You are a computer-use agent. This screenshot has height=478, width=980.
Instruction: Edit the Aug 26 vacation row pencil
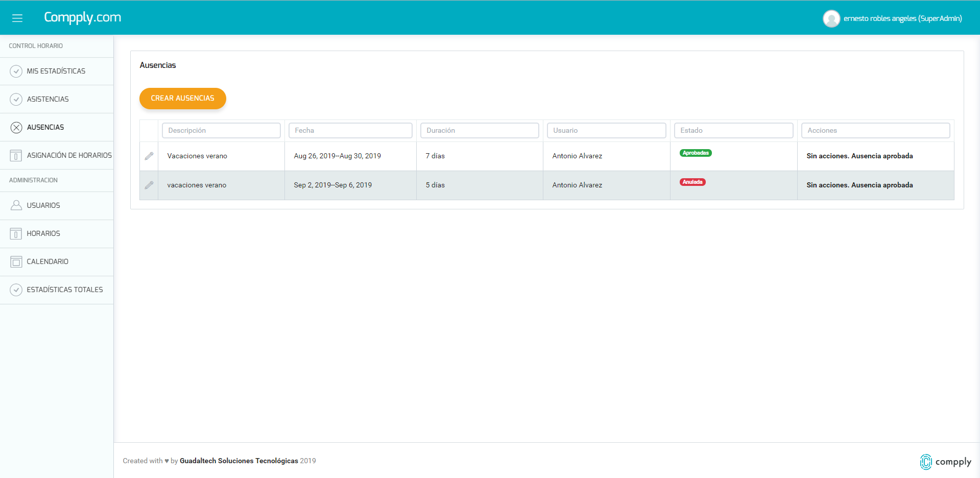(x=149, y=156)
